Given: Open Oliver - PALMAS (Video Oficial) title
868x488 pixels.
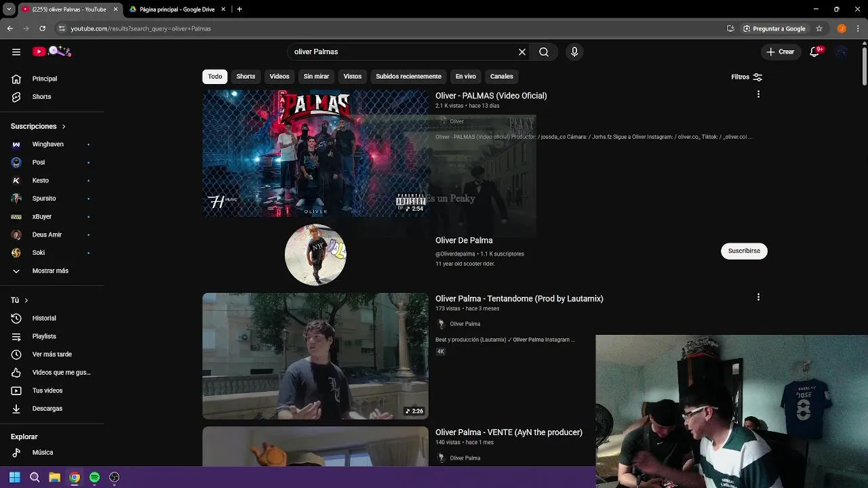Looking at the screenshot, I should point(491,96).
